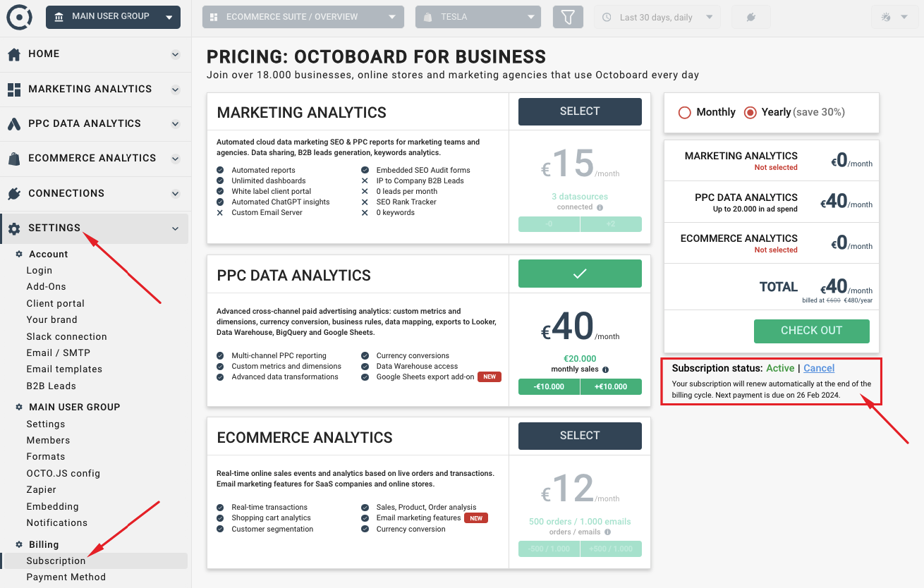The width and height of the screenshot is (924, 588).
Task: Open Email / SMTP settings
Action: click(x=59, y=353)
